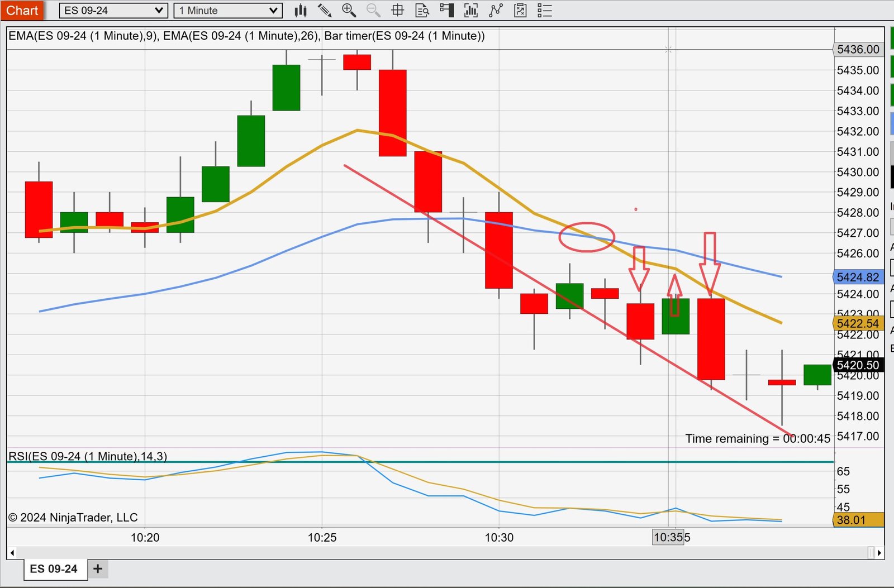Image resolution: width=894 pixels, height=588 pixels.
Task: Add a new chart tab with plus
Action: (98, 569)
